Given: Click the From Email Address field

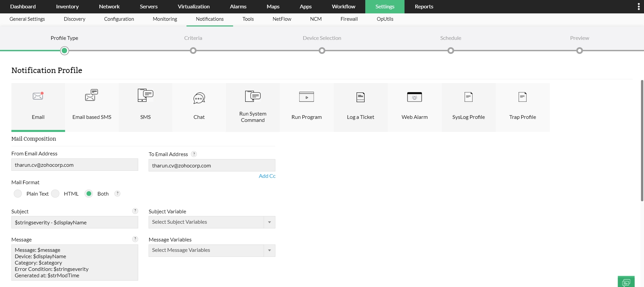Looking at the screenshot, I should click(75, 165).
